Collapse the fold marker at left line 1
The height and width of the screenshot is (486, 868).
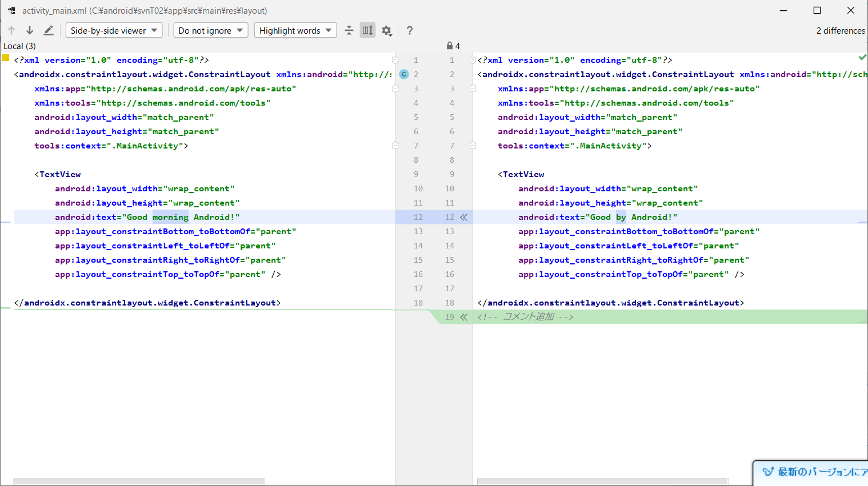point(395,60)
